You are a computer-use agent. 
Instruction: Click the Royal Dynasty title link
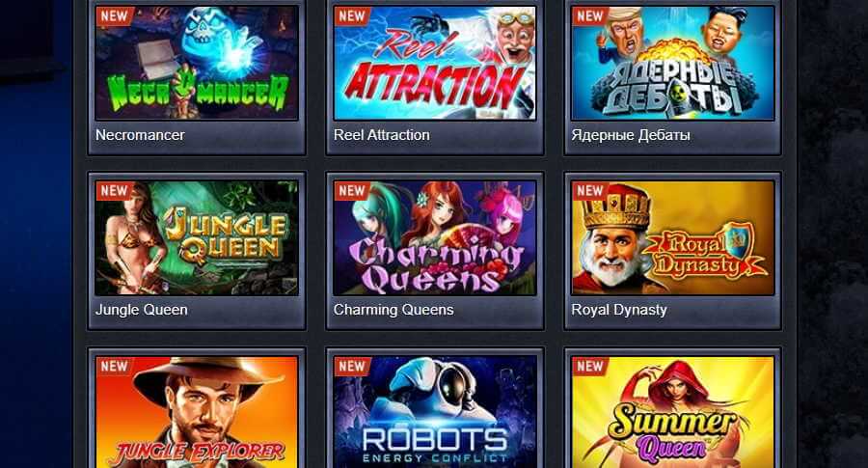pos(619,310)
